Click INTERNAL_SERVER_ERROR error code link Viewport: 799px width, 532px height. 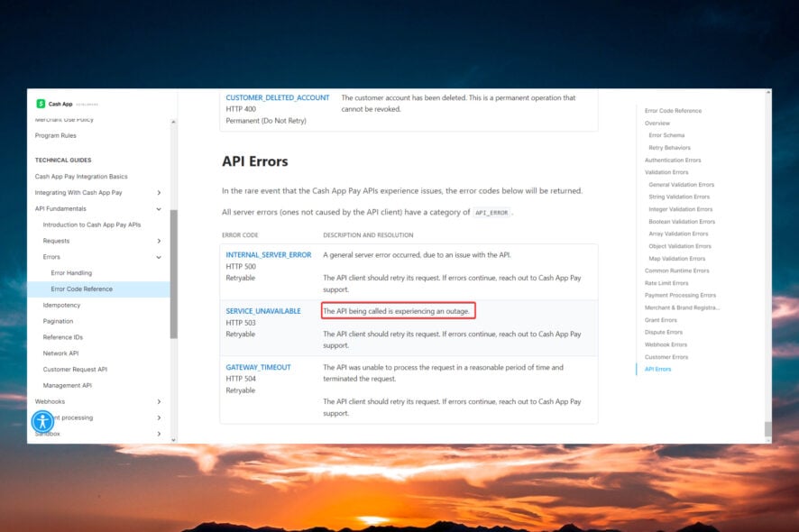269,255
